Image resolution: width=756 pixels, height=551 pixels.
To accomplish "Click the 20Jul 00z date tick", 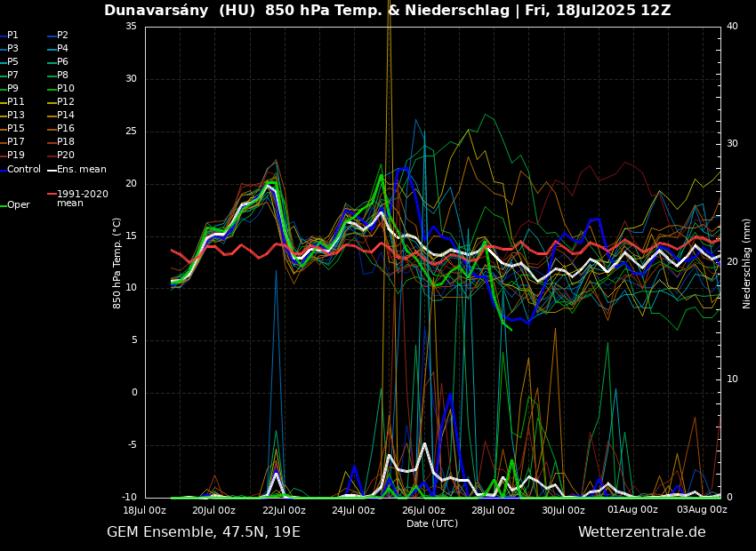I will 214,510.
